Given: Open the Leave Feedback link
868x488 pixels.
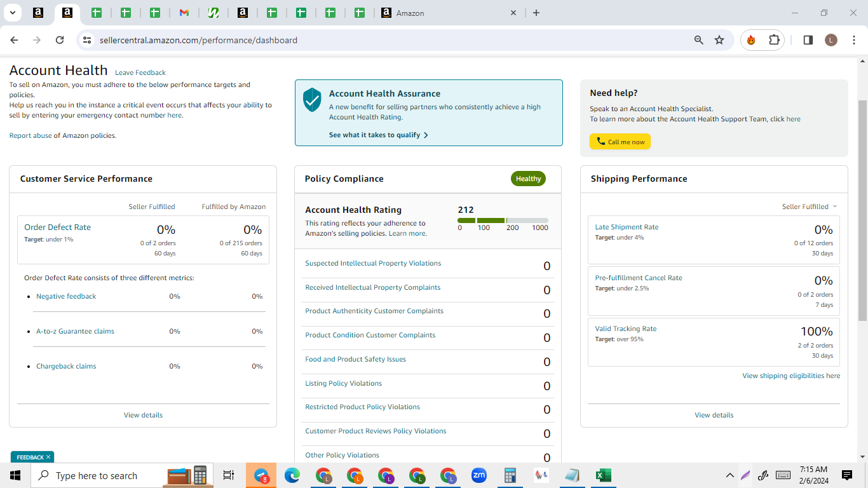Looking at the screenshot, I should [140, 72].
